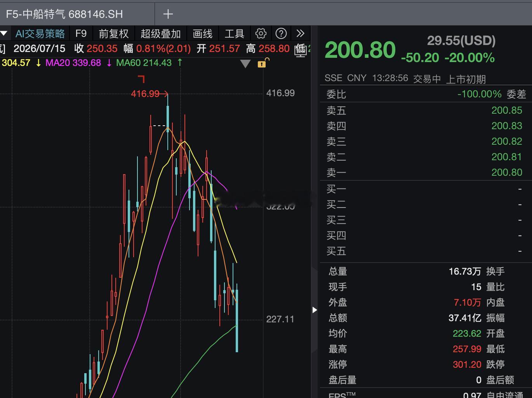Click the 总量 value 16.73万
This screenshot has width=532, height=398.
[x=465, y=272]
